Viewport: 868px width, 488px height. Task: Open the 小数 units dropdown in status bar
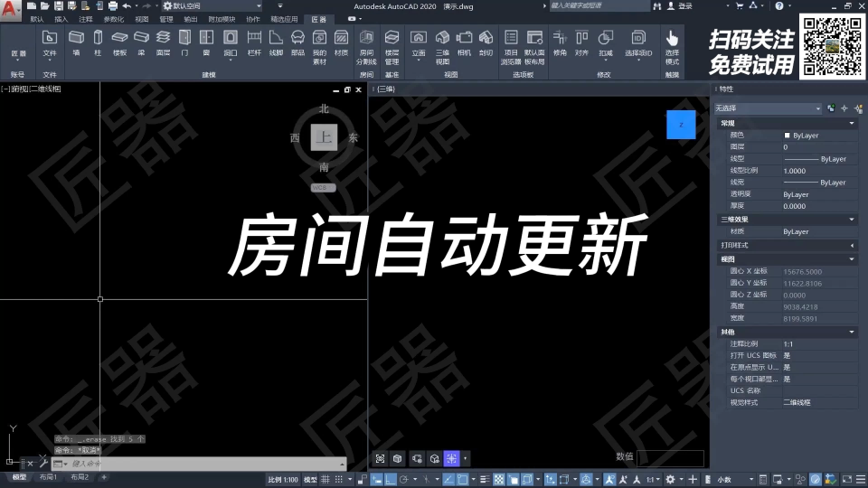tap(735, 480)
